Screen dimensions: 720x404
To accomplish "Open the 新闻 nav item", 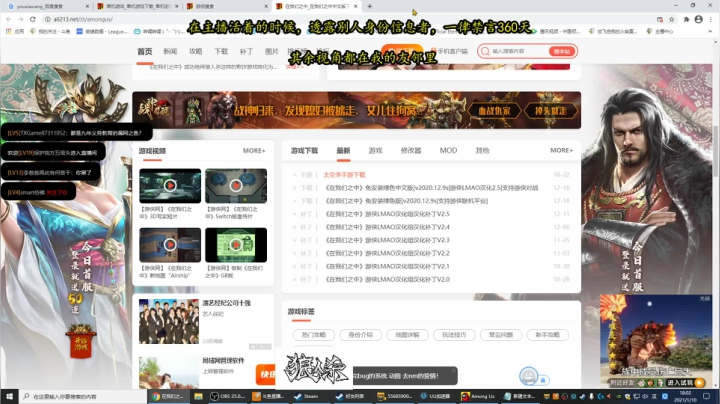I will point(170,51).
